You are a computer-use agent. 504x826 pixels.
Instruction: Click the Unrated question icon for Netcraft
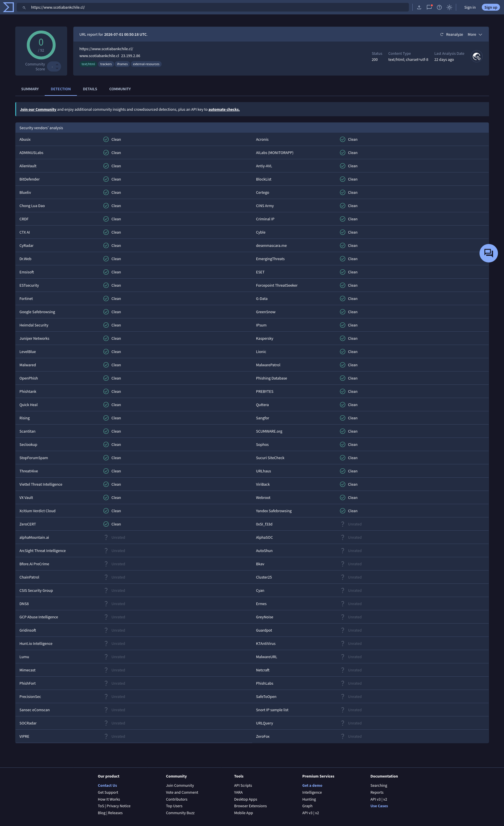click(342, 670)
